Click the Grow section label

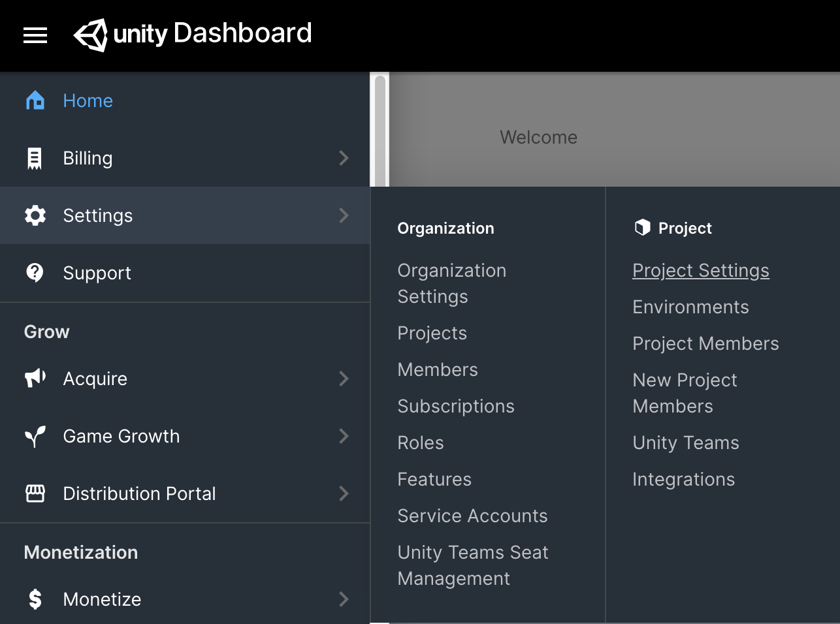tap(46, 332)
